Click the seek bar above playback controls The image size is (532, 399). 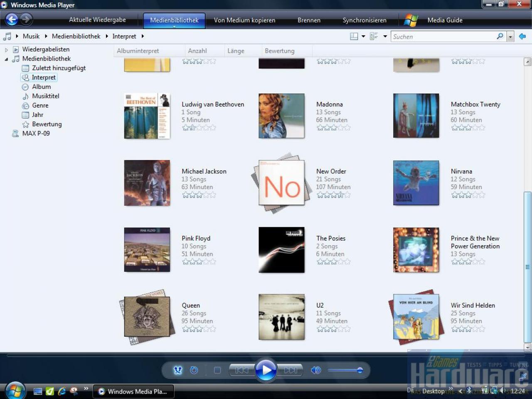266,355
